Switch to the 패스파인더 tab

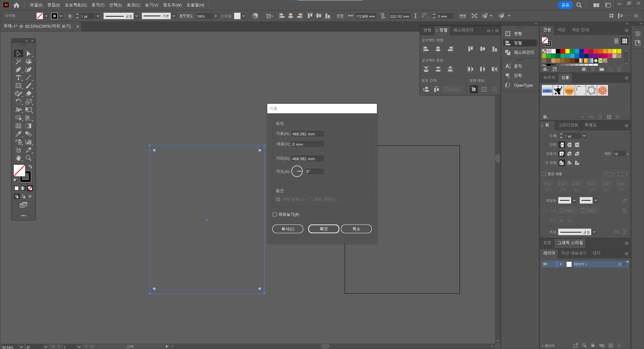(463, 30)
